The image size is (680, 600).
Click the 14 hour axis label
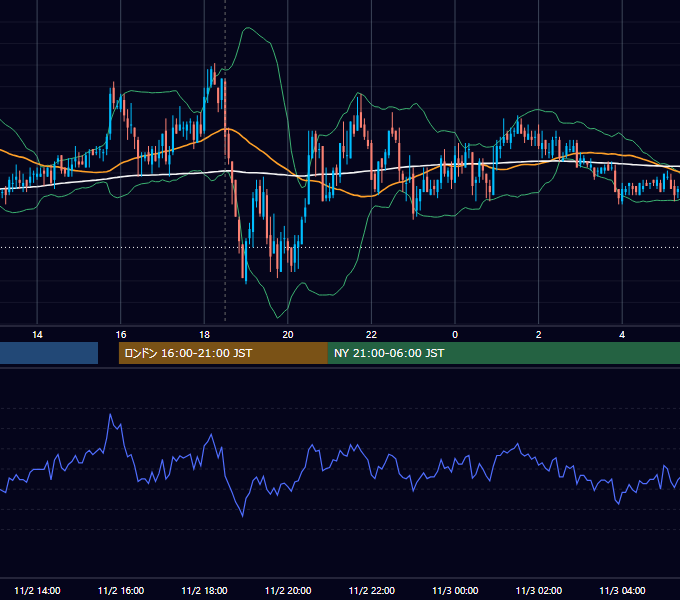pos(37,335)
